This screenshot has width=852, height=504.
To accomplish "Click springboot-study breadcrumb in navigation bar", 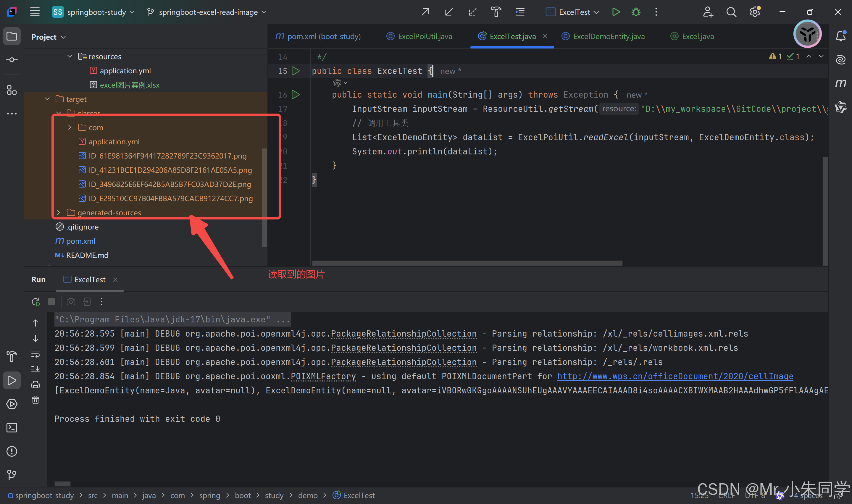I will pos(41,495).
